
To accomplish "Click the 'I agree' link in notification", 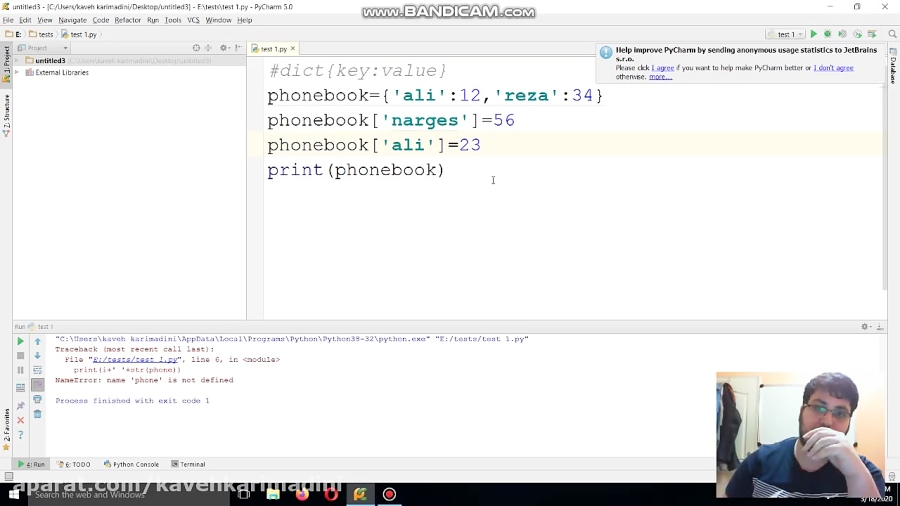I will click(x=662, y=68).
